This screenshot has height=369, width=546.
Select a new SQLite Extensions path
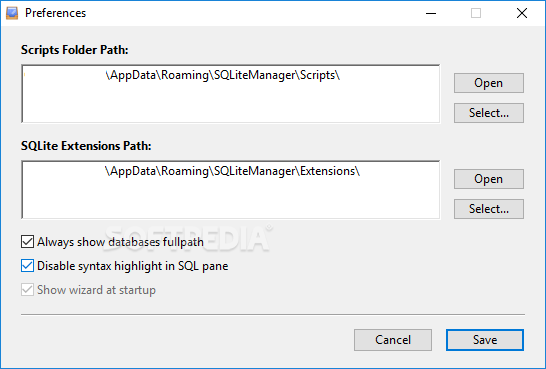[x=489, y=209]
